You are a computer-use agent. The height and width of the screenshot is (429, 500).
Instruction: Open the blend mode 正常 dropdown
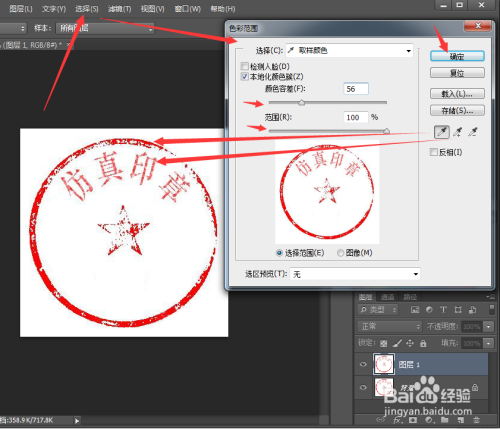click(389, 326)
